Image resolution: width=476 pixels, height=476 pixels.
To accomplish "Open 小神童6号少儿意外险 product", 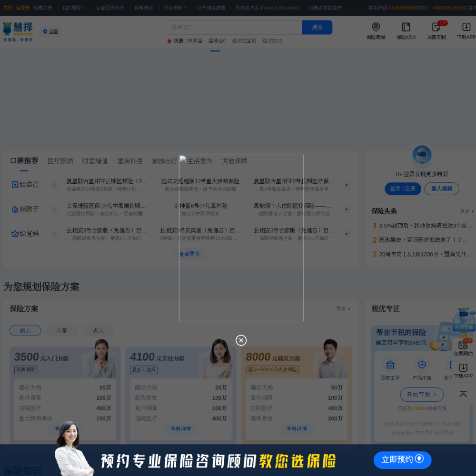I will coord(200,206).
